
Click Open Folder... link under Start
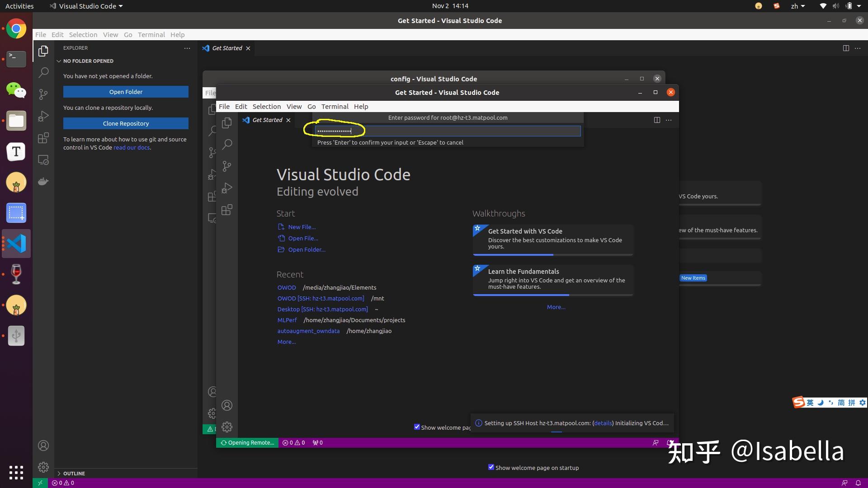[307, 250]
